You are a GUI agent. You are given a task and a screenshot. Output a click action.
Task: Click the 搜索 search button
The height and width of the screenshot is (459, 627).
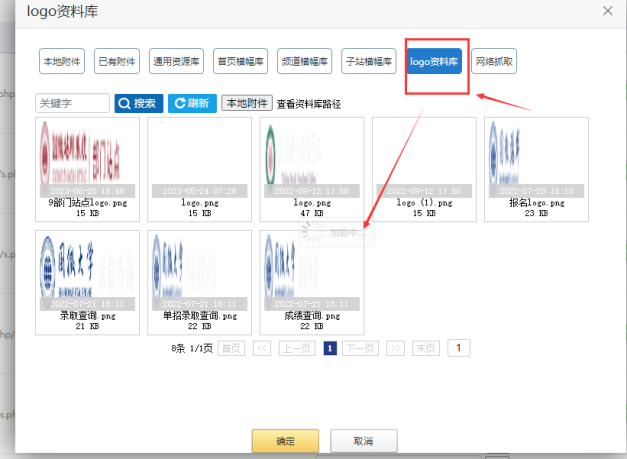138,103
